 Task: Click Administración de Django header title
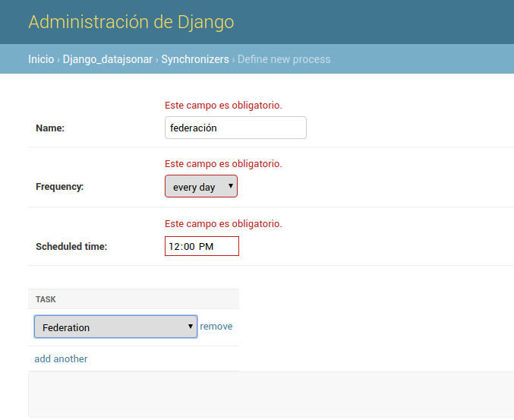[x=131, y=22]
